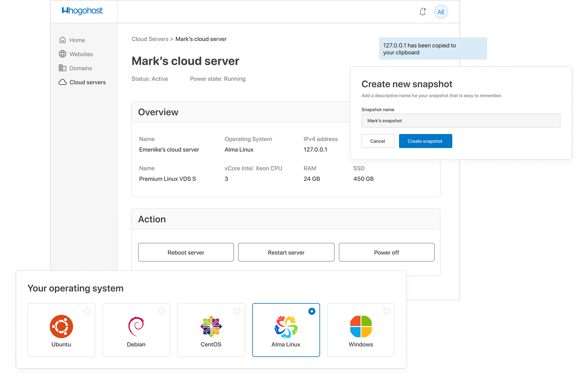Select the Debian radio button
Screen dimensions: 588x378
(x=162, y=311)
